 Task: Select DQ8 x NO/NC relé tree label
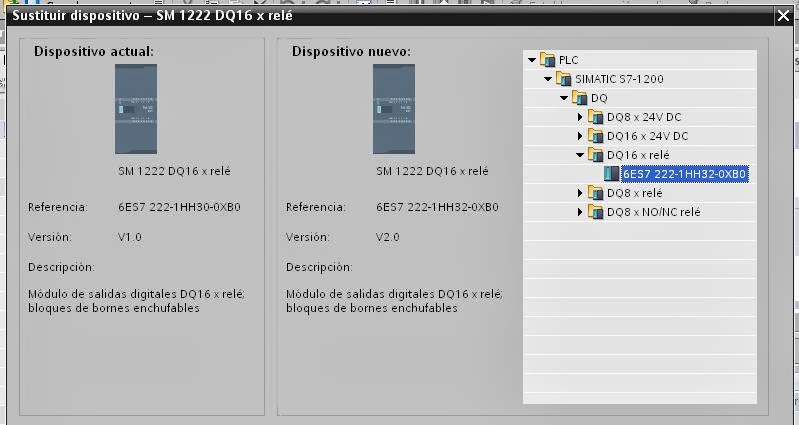[x=653, y=212]
